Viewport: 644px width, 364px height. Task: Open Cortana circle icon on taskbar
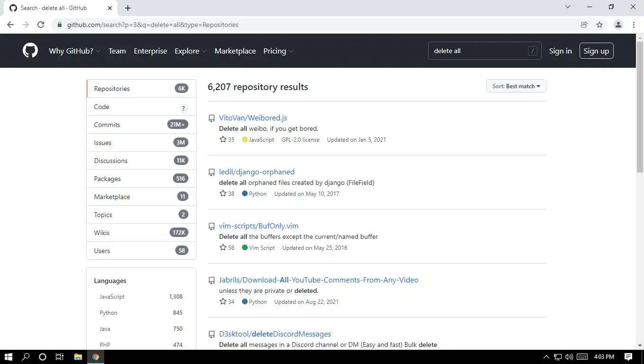(42, 357)
